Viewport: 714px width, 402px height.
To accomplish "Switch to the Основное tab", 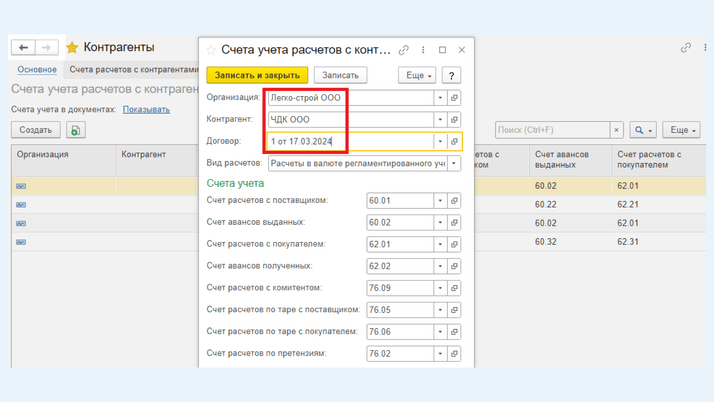I will [37, 70].
